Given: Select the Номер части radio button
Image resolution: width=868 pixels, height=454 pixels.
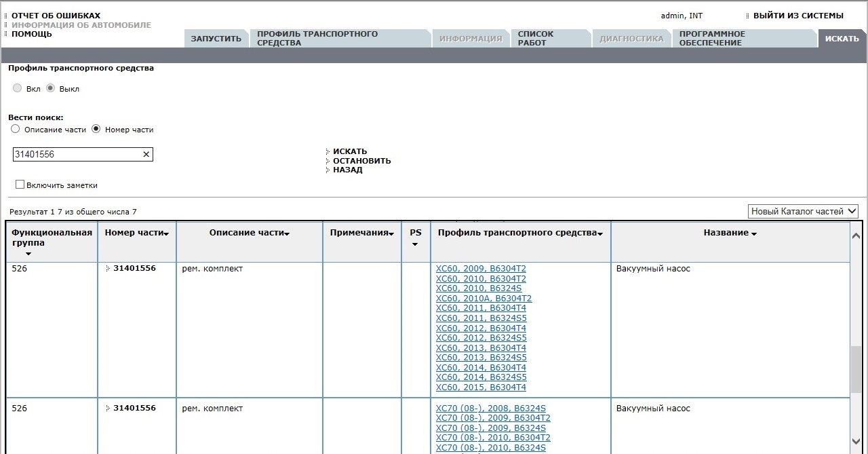Looking at the screenshot, I should click(x=96, y=129).
